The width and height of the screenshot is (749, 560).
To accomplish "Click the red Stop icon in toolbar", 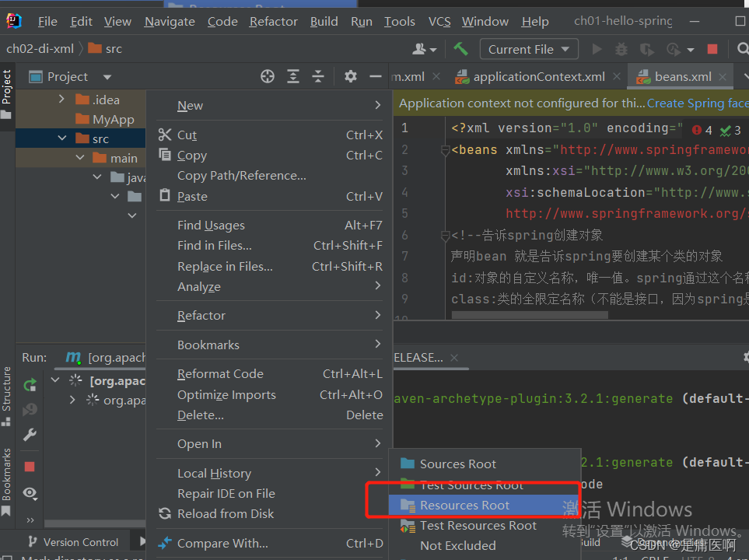I will pos(712,49).
